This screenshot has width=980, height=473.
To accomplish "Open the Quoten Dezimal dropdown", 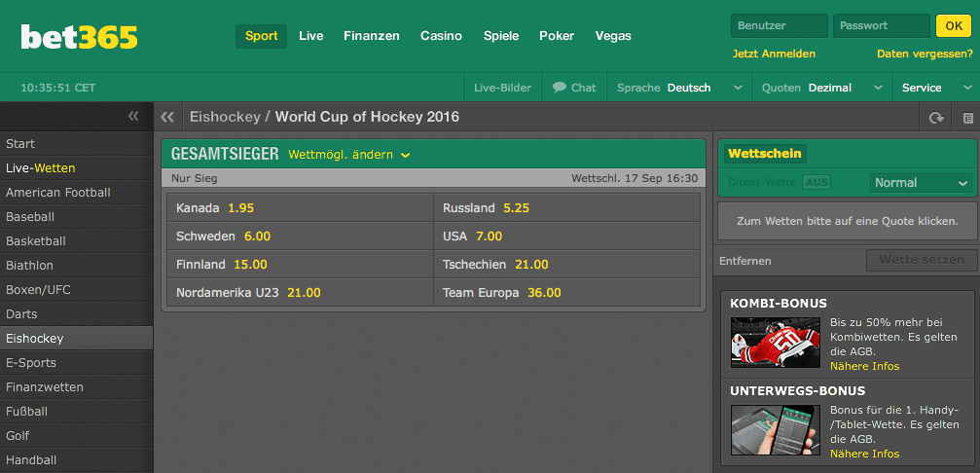I will click(822, 88).
